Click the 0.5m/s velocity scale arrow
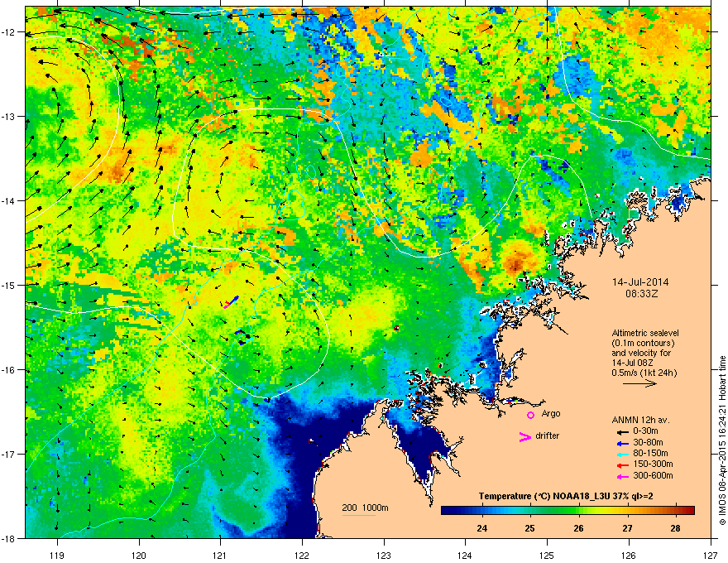 (x=639, y=383)
